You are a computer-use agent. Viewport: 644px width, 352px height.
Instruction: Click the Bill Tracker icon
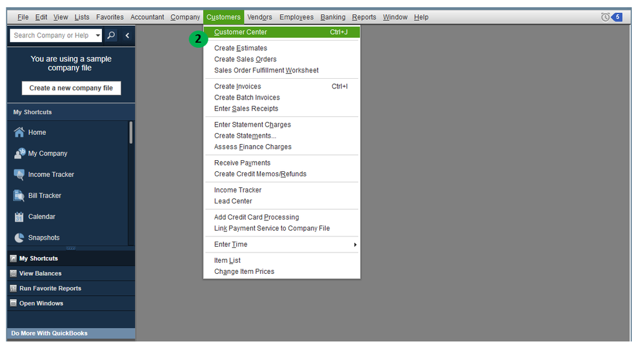click(19, 195)
